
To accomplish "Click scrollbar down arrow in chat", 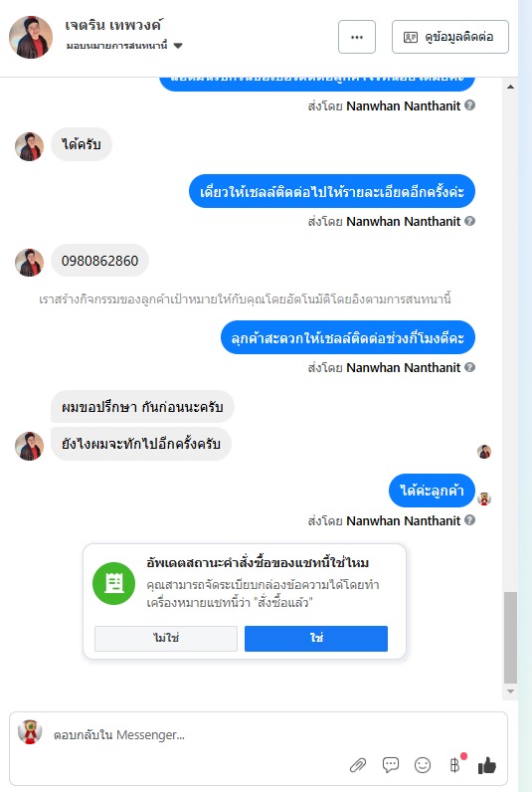I will [510, 691].
